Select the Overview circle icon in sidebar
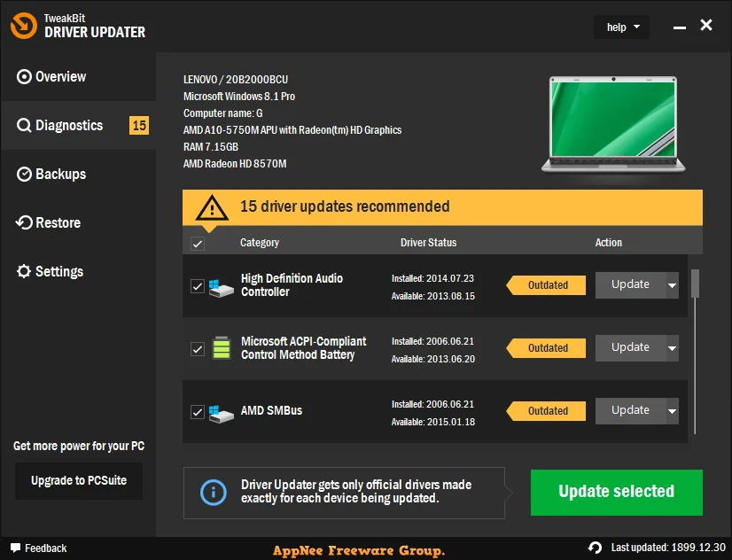Screen dimensions: 732x560 (x=23, y=76)
